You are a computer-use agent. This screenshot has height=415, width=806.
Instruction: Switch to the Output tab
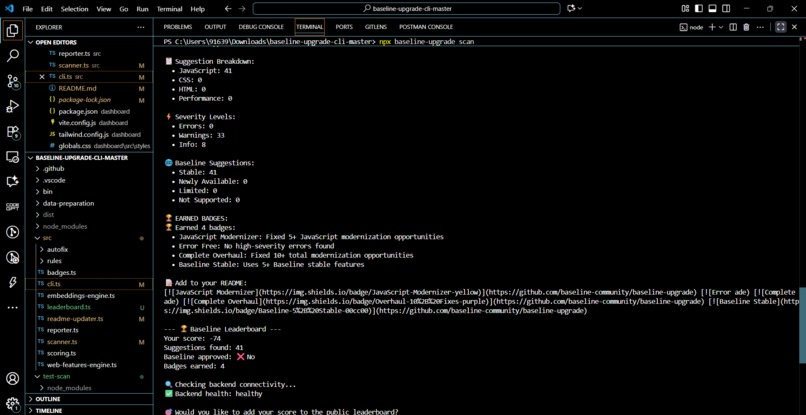(x=215, y=27)
